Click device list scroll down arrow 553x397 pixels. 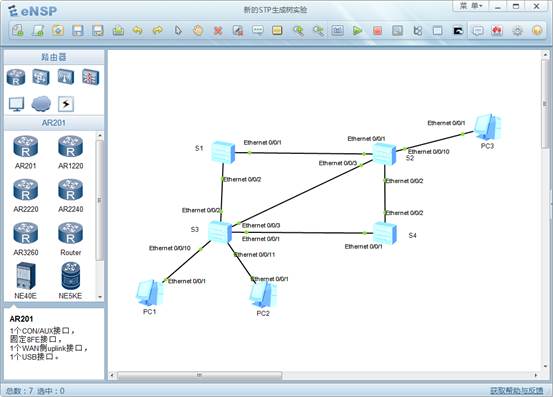100,297
